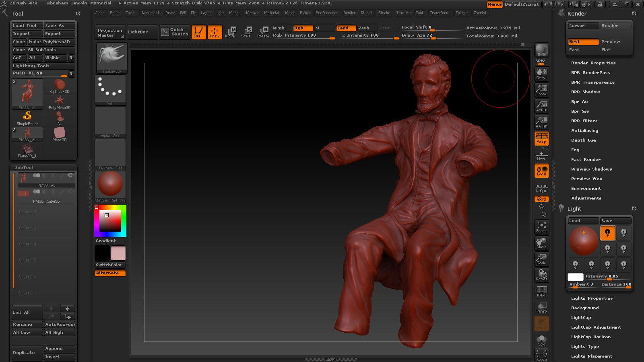Screen dimensions: 644x362
Task: Expand the Fog section
Action: click(x=575, y=150)
